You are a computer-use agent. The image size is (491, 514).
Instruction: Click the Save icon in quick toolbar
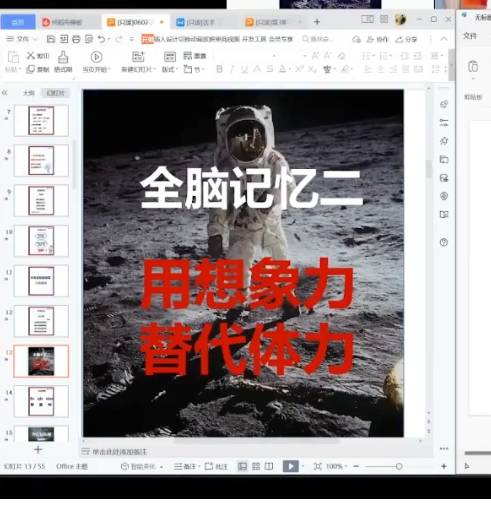click(51, 39)
